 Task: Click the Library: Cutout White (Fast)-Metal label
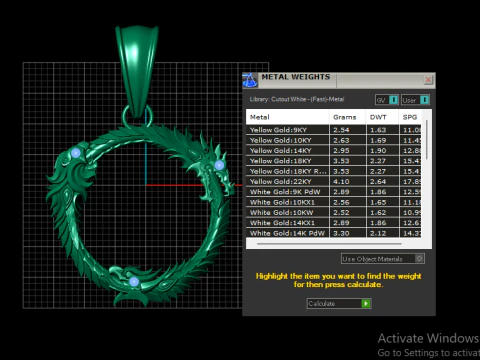coord(297,99)
